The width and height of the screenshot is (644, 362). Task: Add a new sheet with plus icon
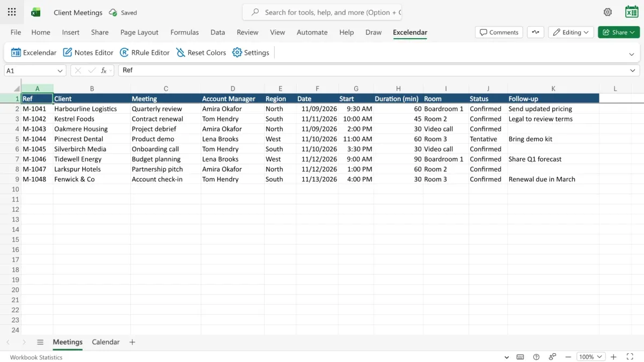pyautogui.click(x=132, y=342)
